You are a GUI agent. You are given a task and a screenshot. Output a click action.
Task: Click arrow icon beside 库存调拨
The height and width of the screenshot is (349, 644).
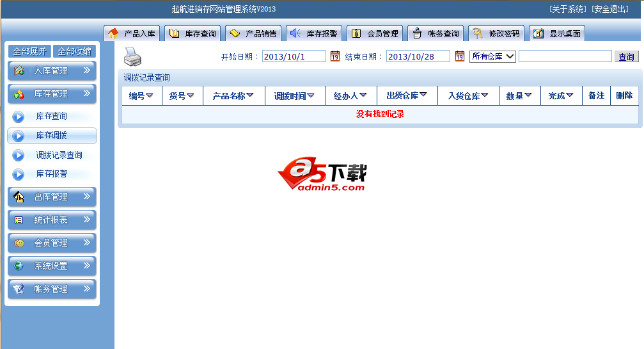coord(18,136)
